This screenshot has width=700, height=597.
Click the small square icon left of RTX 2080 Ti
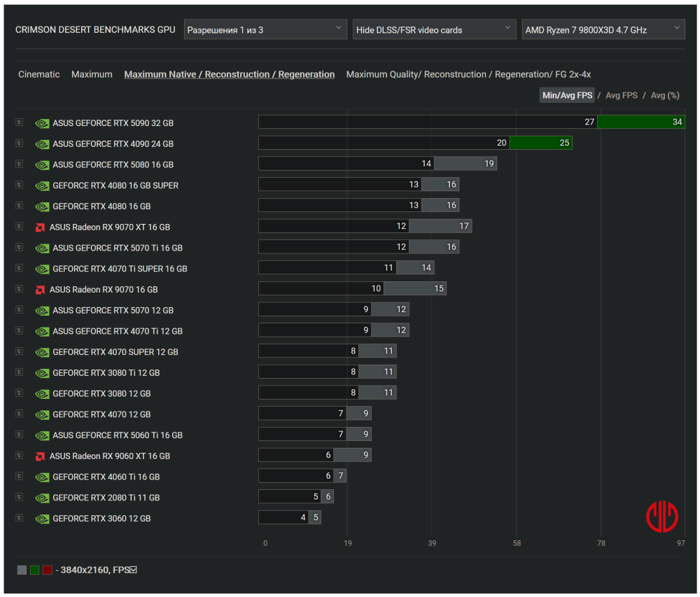pos(20,498)
